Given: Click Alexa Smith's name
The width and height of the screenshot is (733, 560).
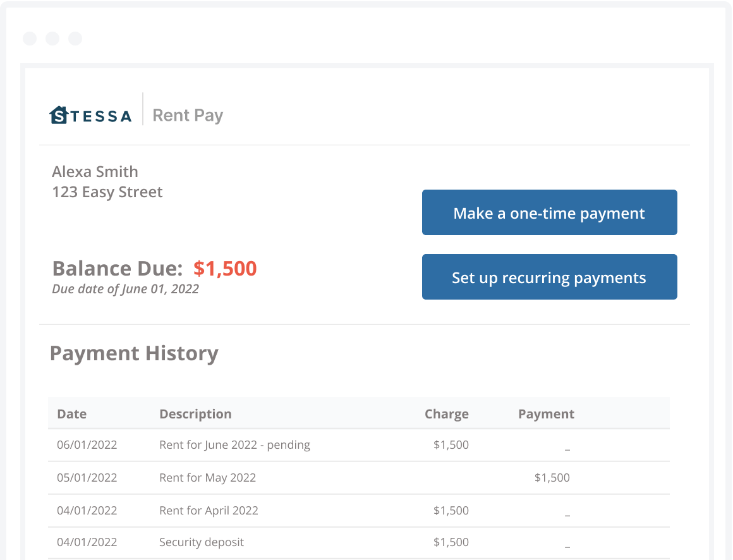Looking at the screenshot, I should point(95,171).
